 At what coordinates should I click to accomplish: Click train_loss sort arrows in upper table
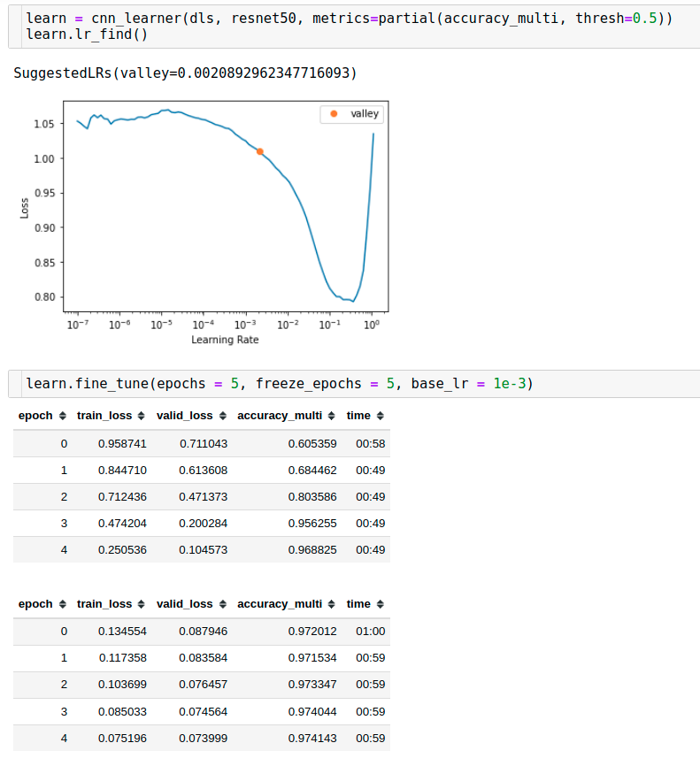[x=140, y=416]
